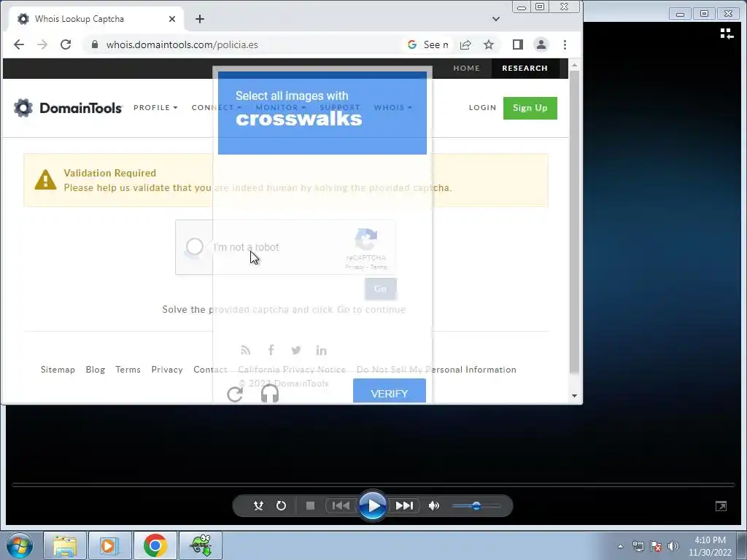Open the system tray speaker volume
The height and width of the screenshot is (560, 747).
click(673, 546)
